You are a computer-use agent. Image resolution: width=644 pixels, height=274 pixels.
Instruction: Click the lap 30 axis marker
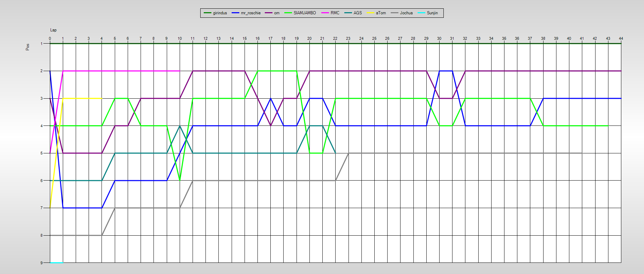click(439, 38)
